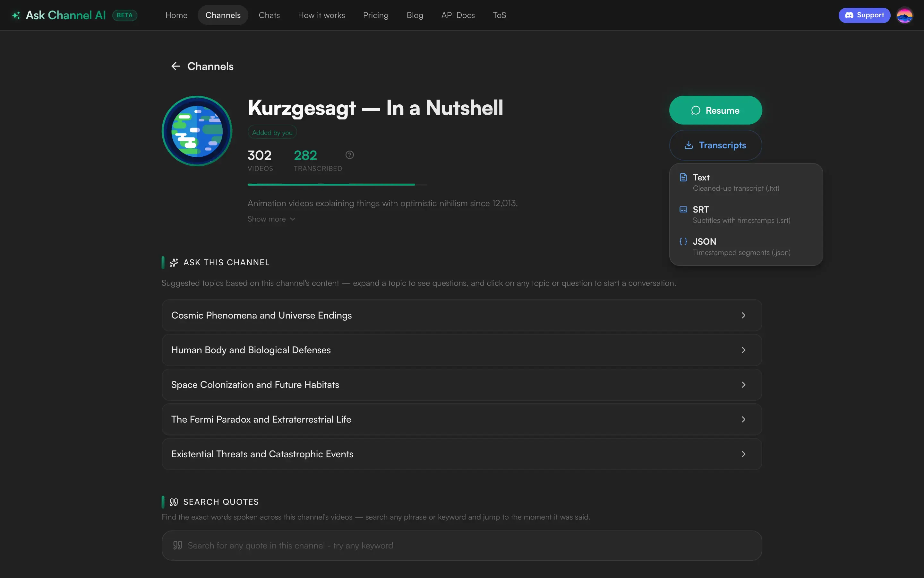Click the Ask This Channel sparkle icon

[x=174, y=263]
